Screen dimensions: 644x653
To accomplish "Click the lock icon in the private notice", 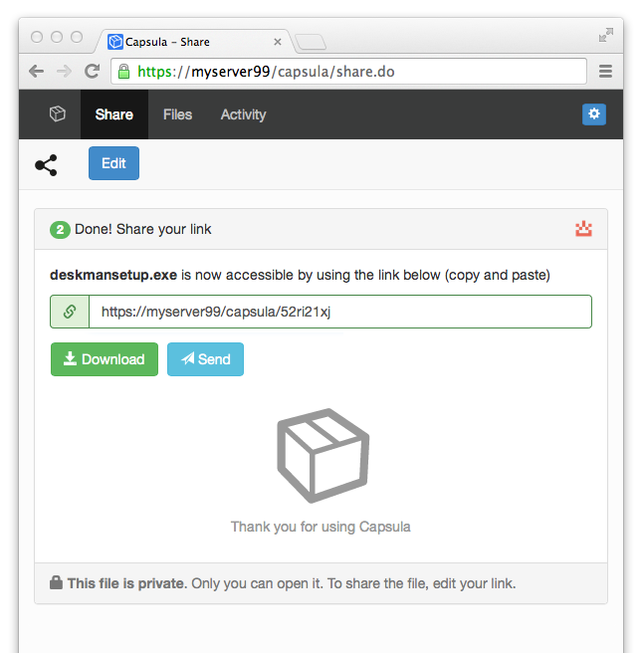I will tap(56, 583).
